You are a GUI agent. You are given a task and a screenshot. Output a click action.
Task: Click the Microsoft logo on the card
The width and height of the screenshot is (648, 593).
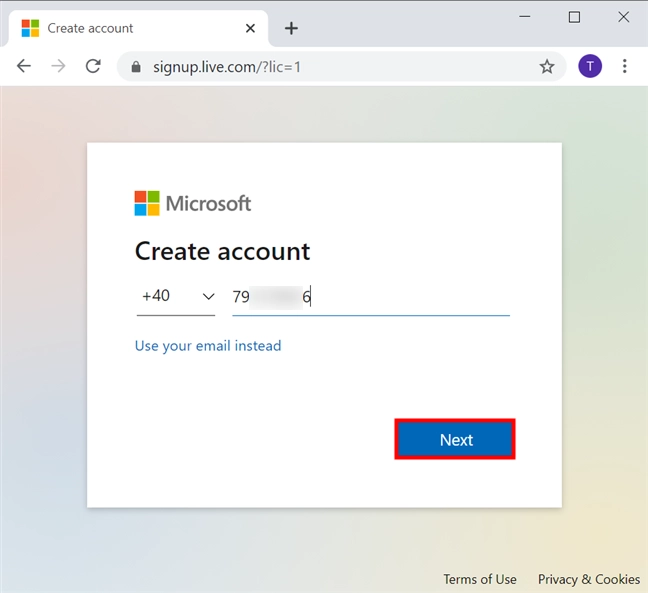click(x=193, y=203)
